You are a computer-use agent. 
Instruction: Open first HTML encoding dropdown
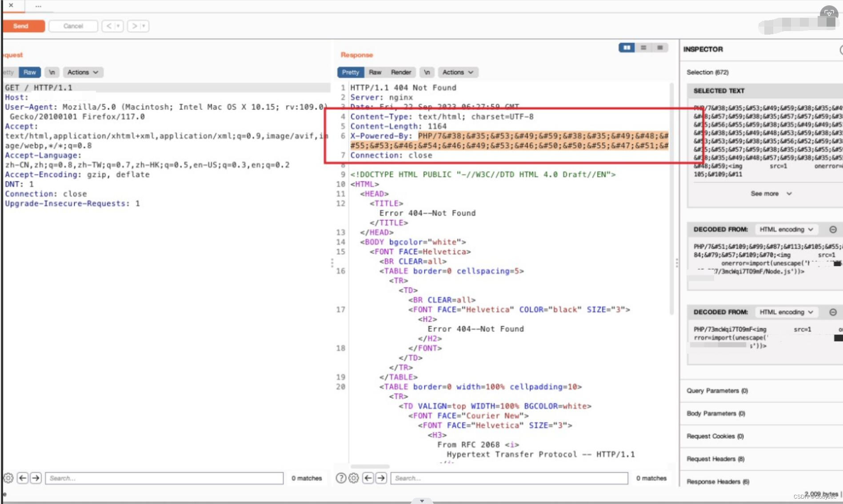coord(787,230)
